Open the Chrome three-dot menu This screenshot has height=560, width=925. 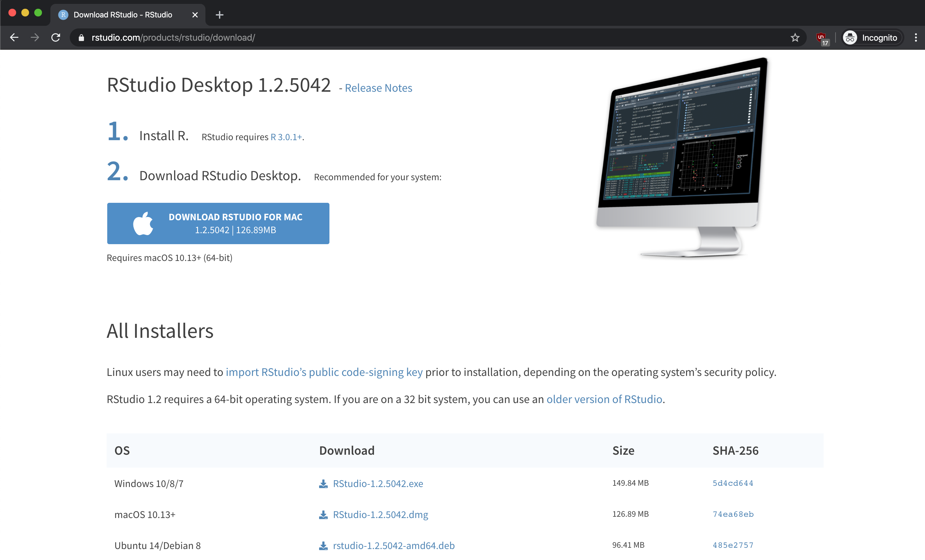click(915, 37)
